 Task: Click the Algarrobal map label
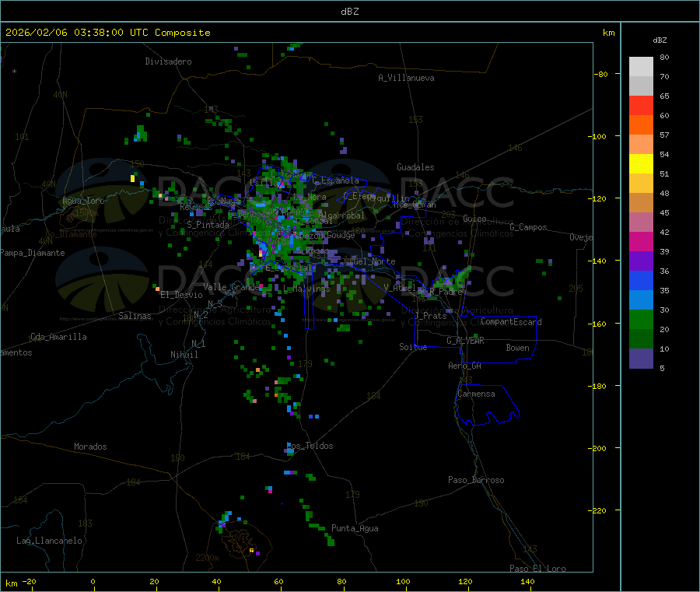[x=341, y=215]
